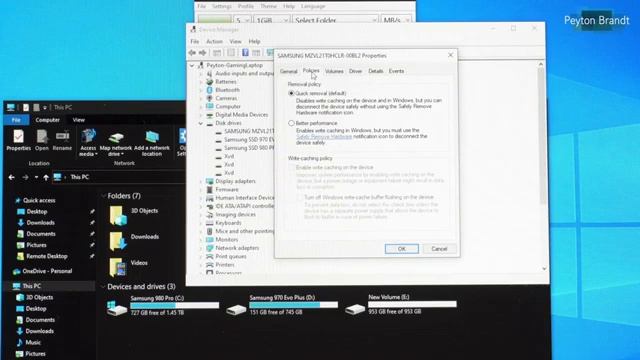Select Samsung SSD 970 disk entry
Image resolution: width=640 pixels, height=360 pixels.
coord(249,140)
